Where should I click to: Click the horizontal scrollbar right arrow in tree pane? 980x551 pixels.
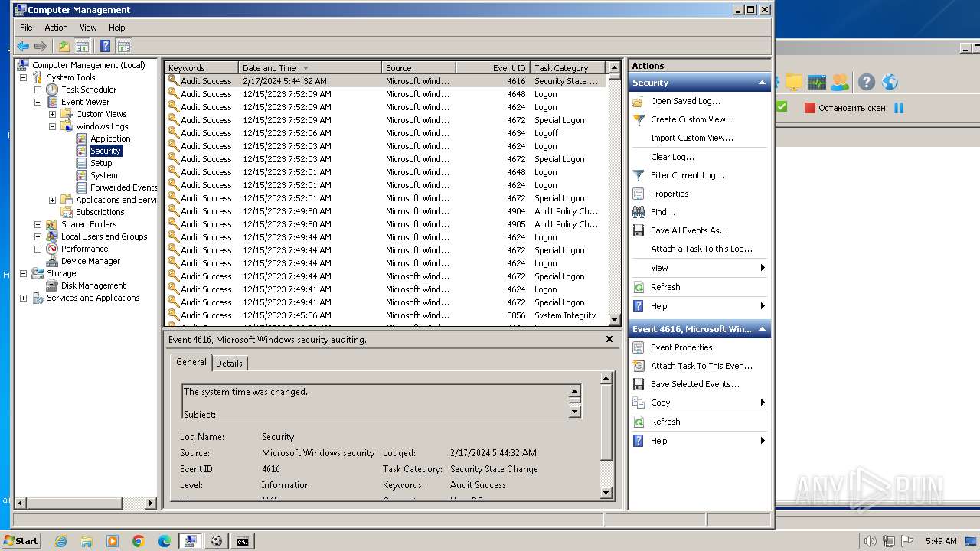(x=151, y=503)
